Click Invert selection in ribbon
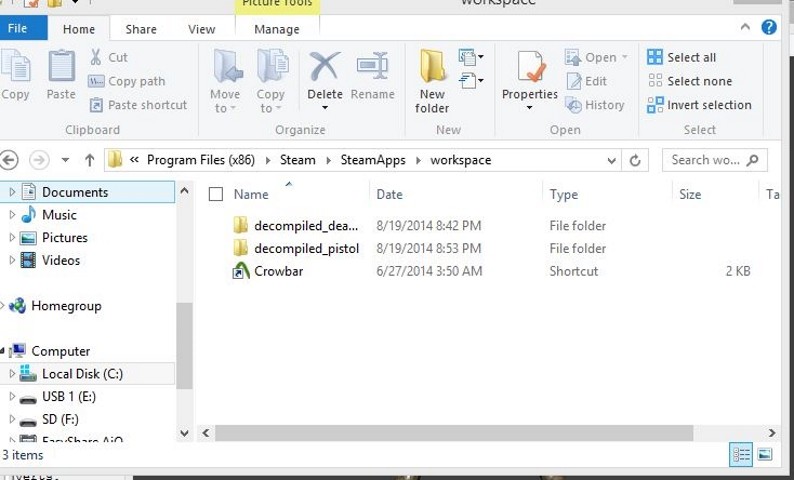The width and height of the screenshot is (794, 480). (699, 105)
